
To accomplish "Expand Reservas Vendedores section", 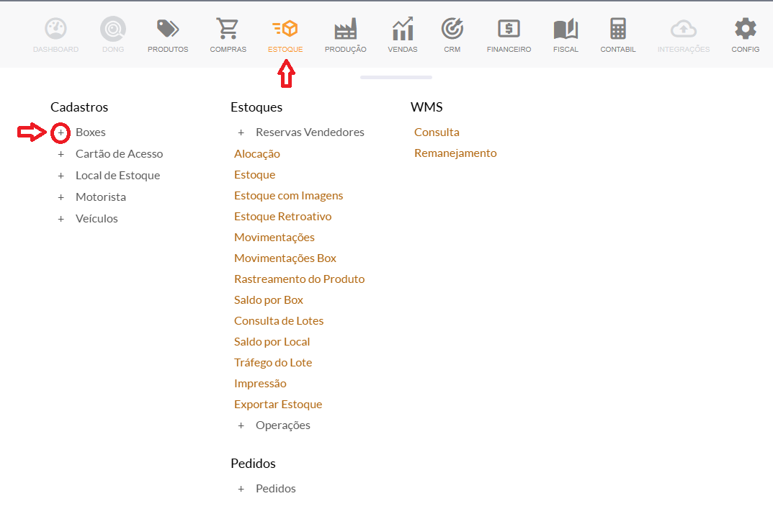I will click(241, 132).
